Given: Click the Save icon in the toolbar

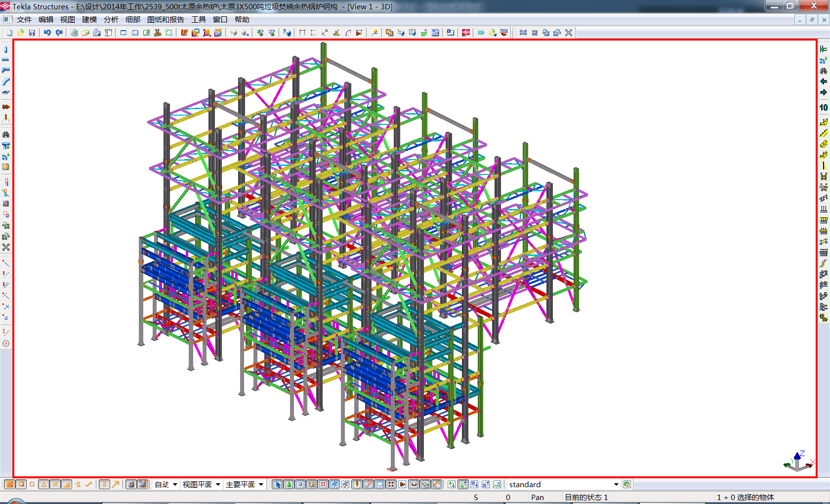Looking at the screenshot, I should pyautogui.click(x=32, y=33).
